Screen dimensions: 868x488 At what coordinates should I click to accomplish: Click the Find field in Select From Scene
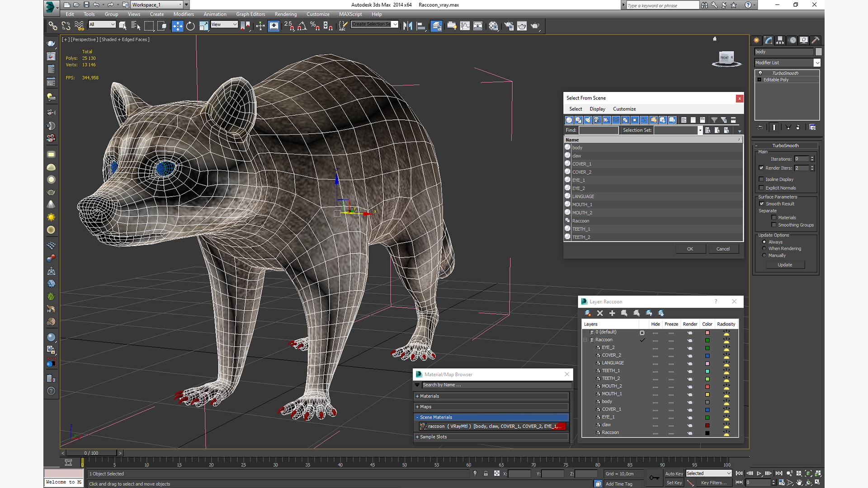(x=599, y=130)
